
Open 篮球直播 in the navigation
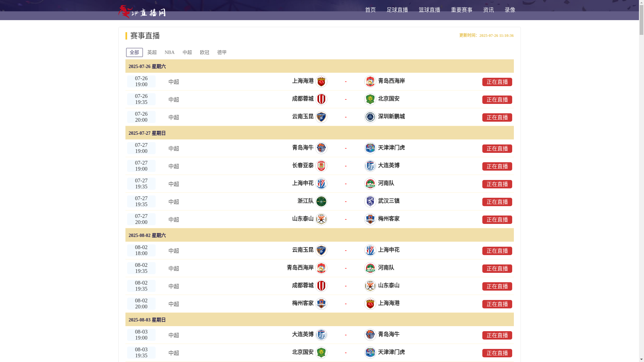pos(429,10)
